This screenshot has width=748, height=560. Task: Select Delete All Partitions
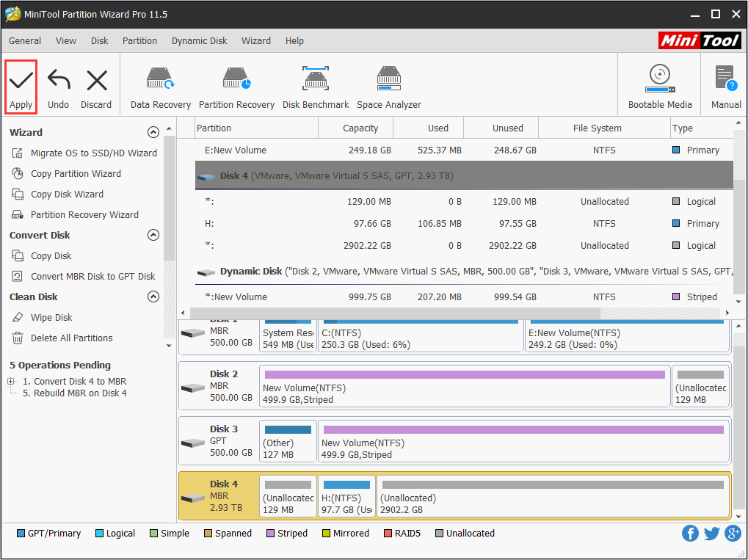(62, 338)
